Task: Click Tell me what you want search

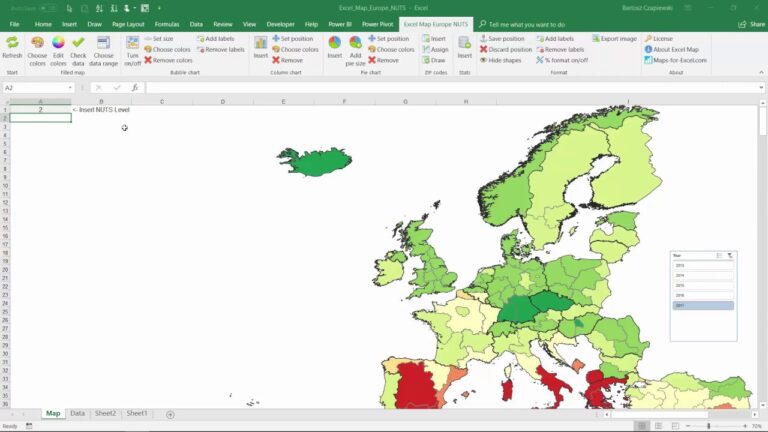Action: click(x=522, y=24)
